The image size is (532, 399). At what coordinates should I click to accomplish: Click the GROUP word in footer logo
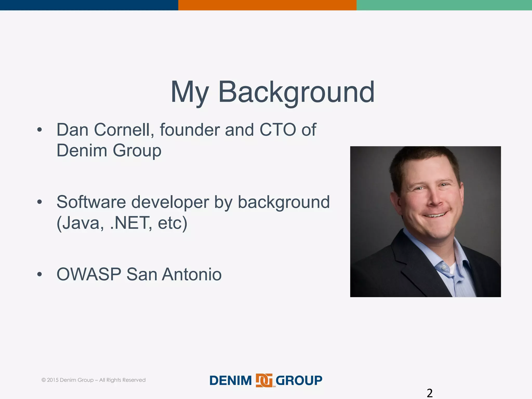pyautogui.click(x=299, y=381)
